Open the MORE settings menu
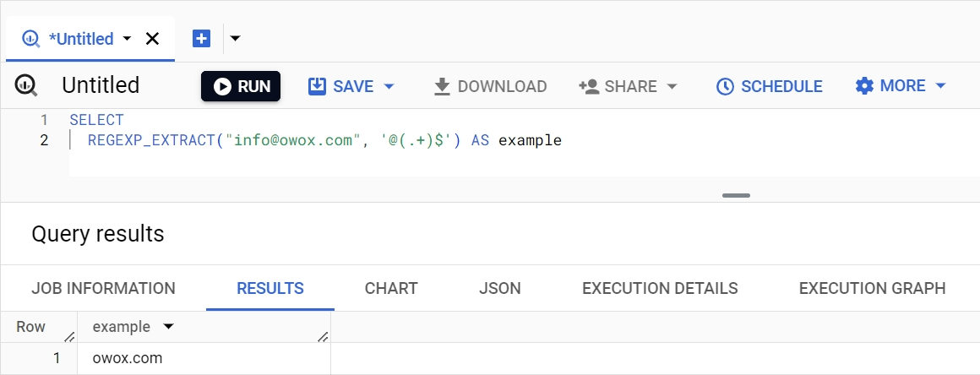This screenshot has width=980, height=375. pyautogui.click(x=901, y=85)
